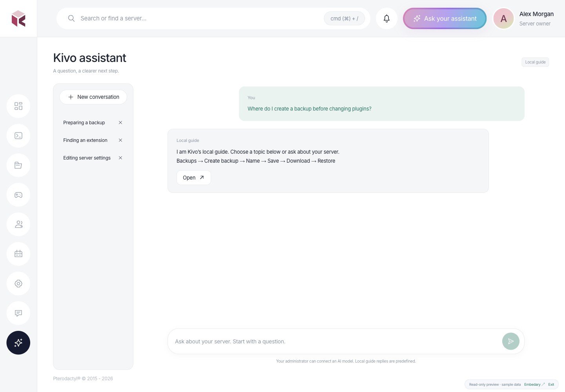Click the user question about creating a backup

(309, 109)
